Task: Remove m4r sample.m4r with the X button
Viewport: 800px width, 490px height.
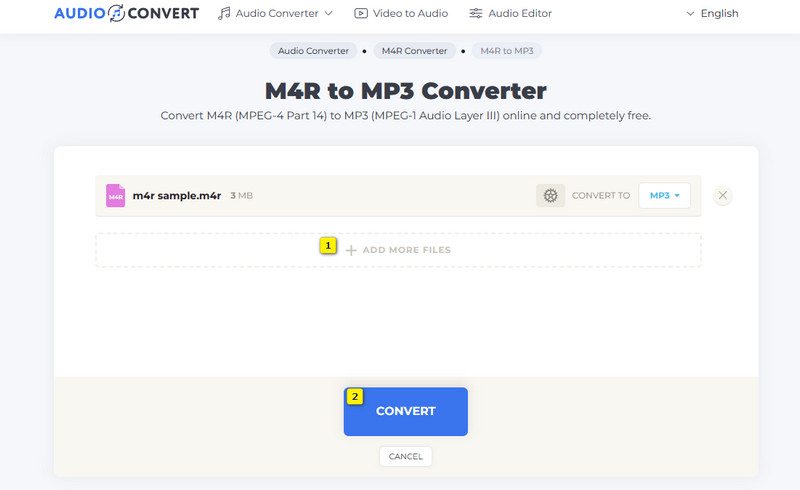Action: coord(722,195)
